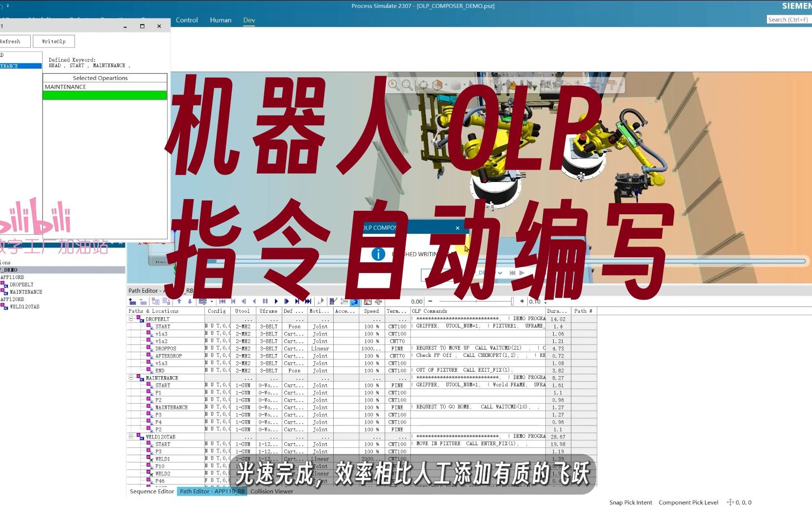Viewport: 812px width, 508px height.
Task: Click Component Pick Level in status bar
Action: [x=688, y=503]
